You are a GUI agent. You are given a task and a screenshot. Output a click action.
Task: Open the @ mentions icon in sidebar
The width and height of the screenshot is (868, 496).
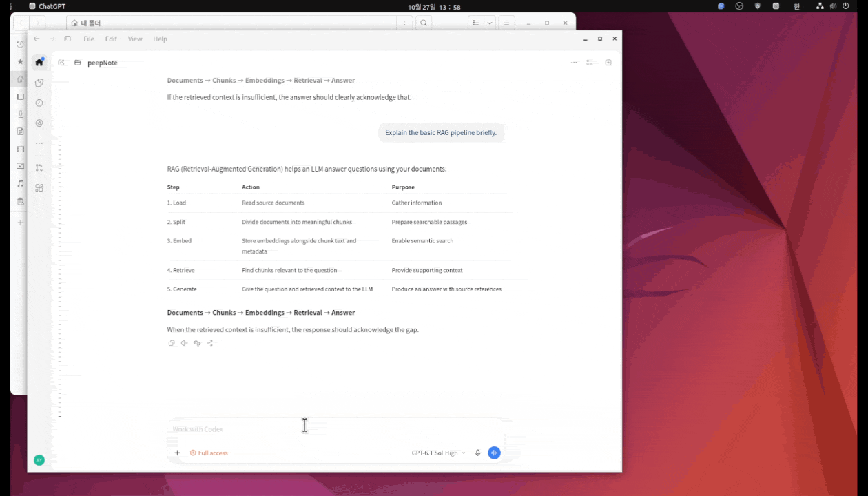39,123
